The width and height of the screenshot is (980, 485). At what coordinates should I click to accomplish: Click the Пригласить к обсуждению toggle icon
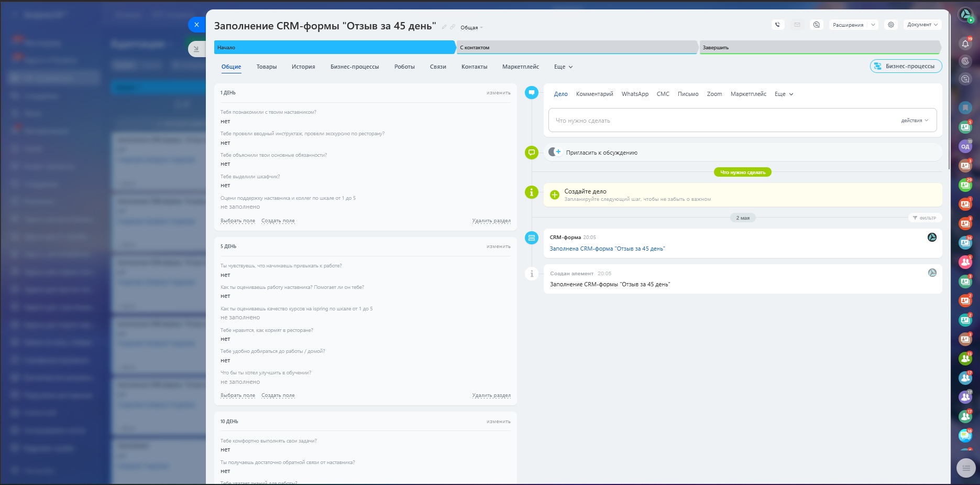tap(554, 152)
